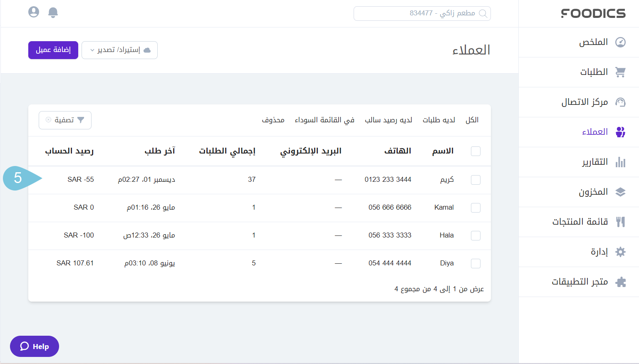Select the لديه رصيد سالب tab

coord(389,120)
